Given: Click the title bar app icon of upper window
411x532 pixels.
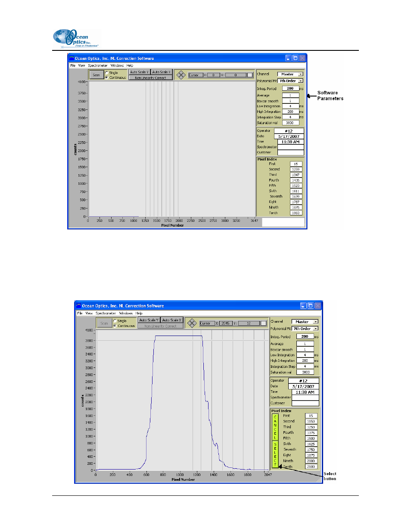Looking at the screenshot, I should (72, 58).
